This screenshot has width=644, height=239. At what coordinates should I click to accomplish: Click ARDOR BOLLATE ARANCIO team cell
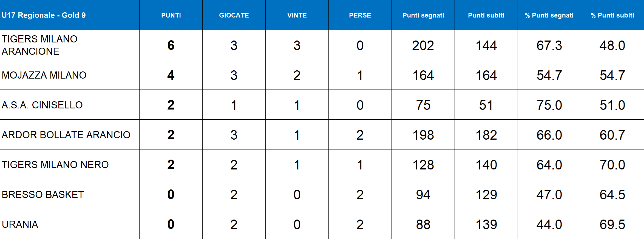pyautogui.click(x=66, y=135)
